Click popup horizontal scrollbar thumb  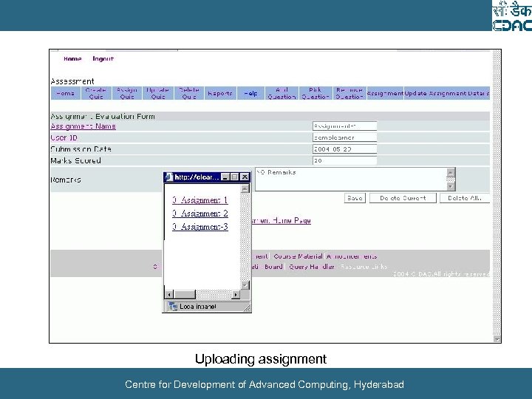pyautogui.click(x=184, y=294)
